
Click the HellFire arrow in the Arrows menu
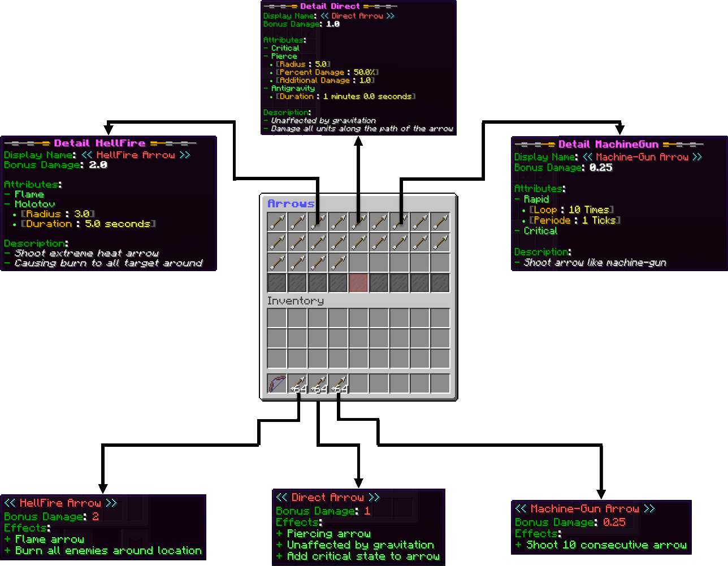[318, 222]
